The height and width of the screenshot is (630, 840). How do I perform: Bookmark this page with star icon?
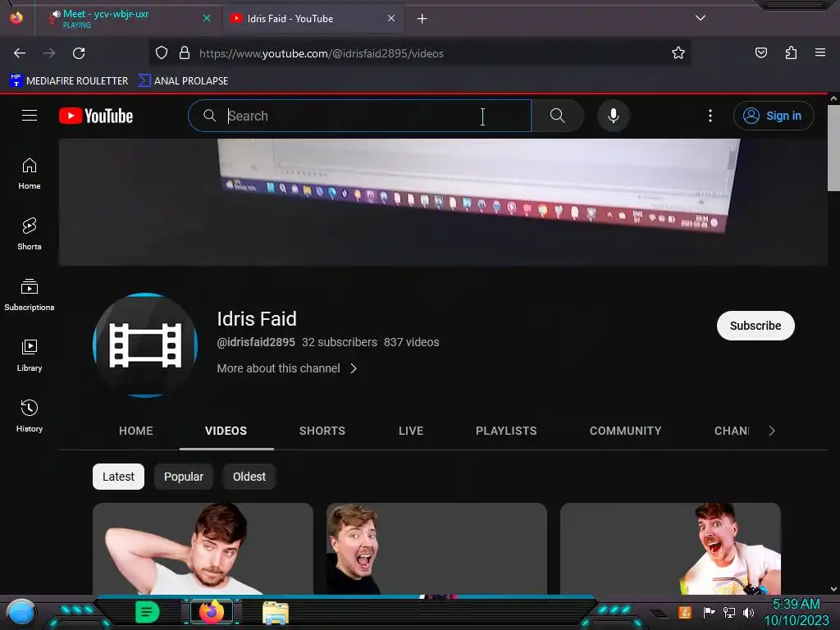coord(678,53)
